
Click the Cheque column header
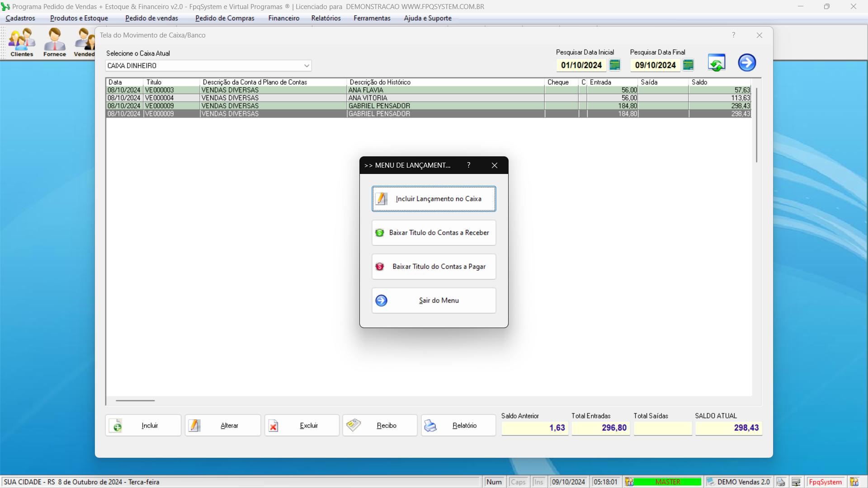point(561,82)
